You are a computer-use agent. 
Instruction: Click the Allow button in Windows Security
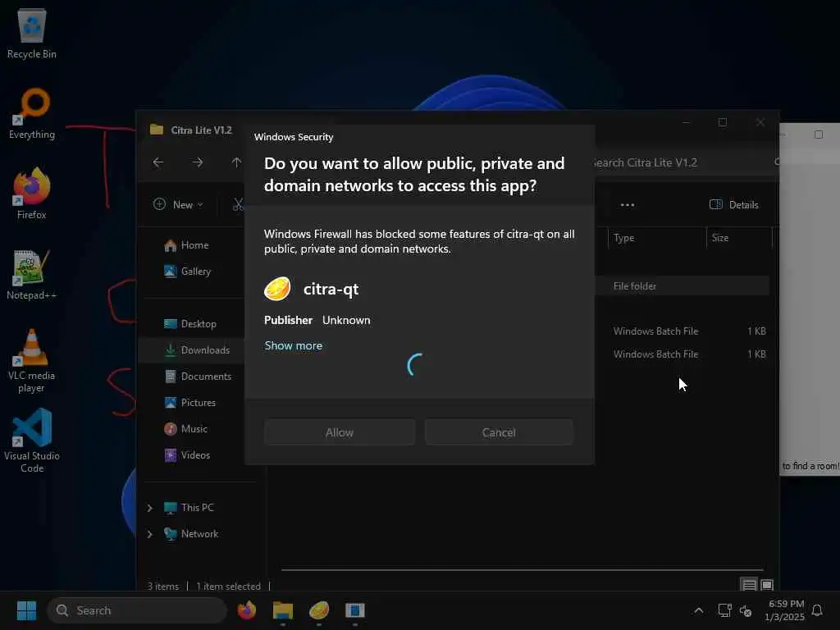click(340, 432)
